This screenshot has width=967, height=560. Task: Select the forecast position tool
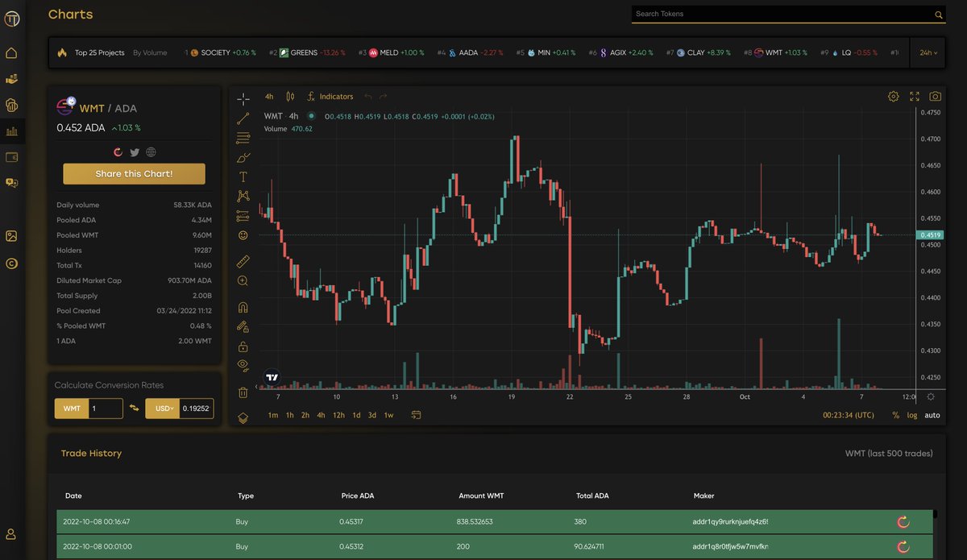pyautogui.click(x=243, y=215)
